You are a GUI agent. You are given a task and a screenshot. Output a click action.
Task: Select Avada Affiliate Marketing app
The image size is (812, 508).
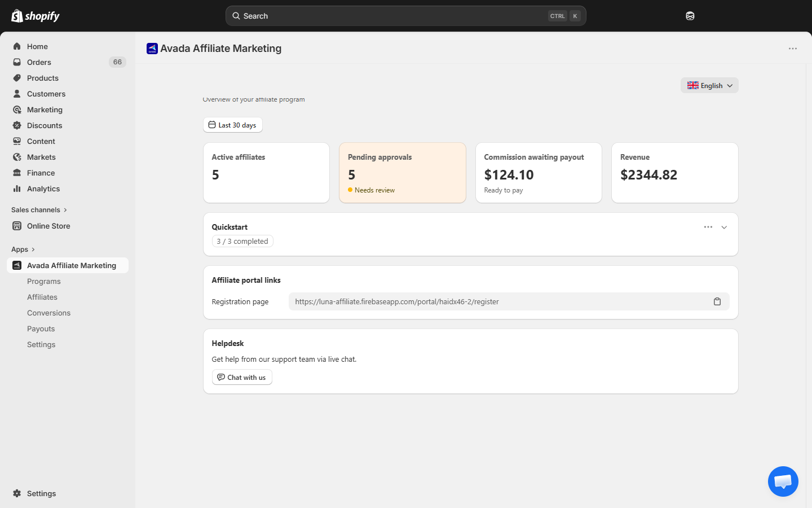tap(68, 265)
